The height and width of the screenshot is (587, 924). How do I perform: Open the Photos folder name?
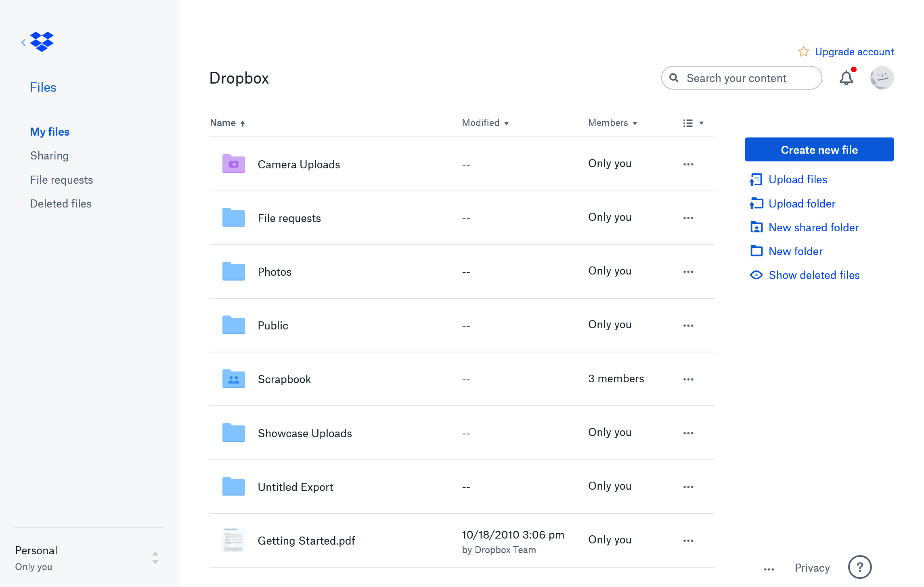[x=274, y=272]
